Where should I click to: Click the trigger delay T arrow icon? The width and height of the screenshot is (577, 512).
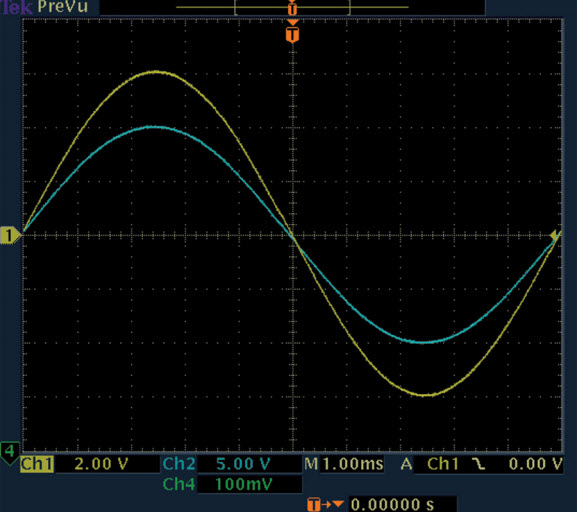(x=325, y=504)
